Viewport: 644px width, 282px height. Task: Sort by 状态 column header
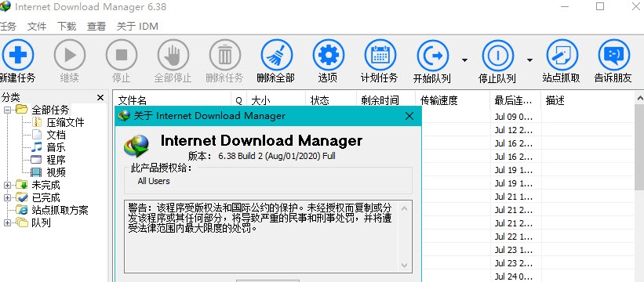[331, 100]
